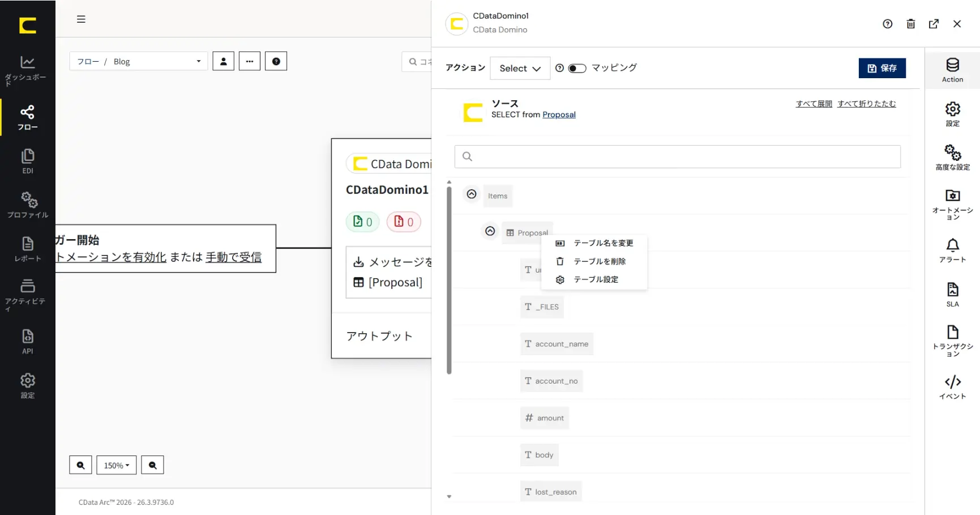Click the red error count badge
The image size is (980, 515).
(404, 222)
